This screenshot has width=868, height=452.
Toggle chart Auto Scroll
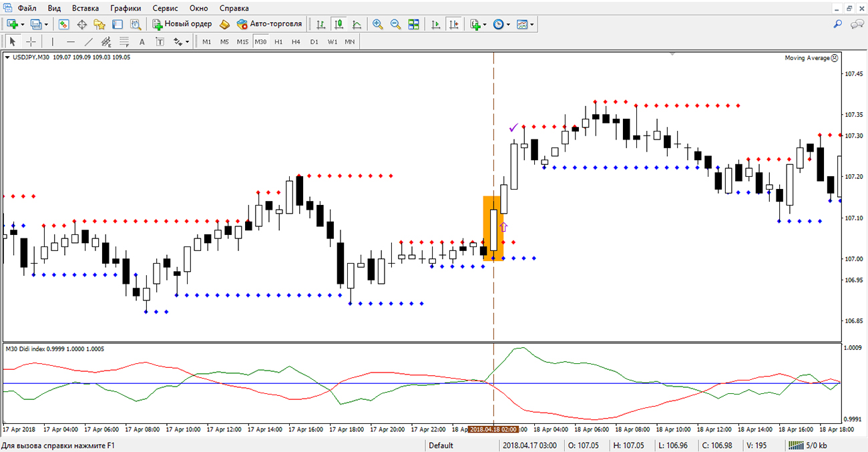tap(436, 24)
